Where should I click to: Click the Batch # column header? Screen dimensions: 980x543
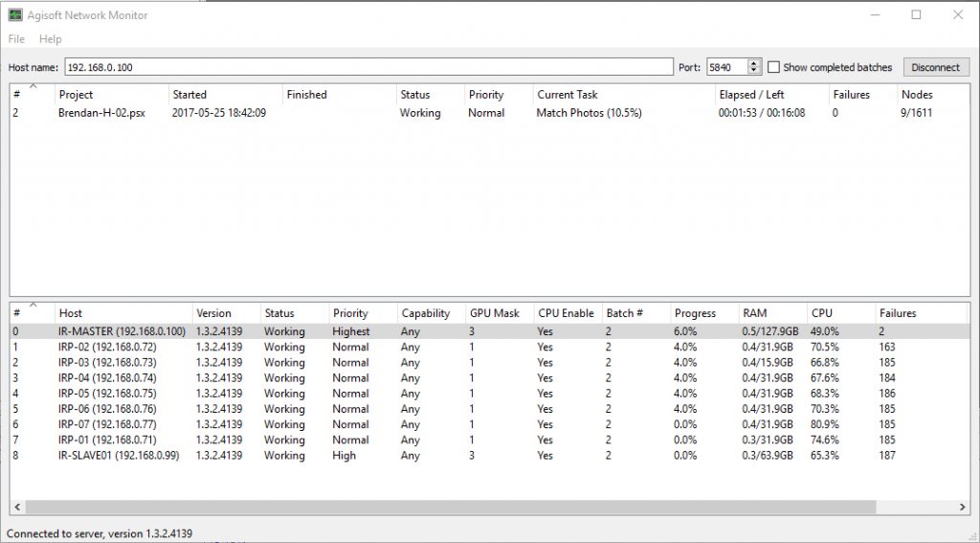(635, 313)
